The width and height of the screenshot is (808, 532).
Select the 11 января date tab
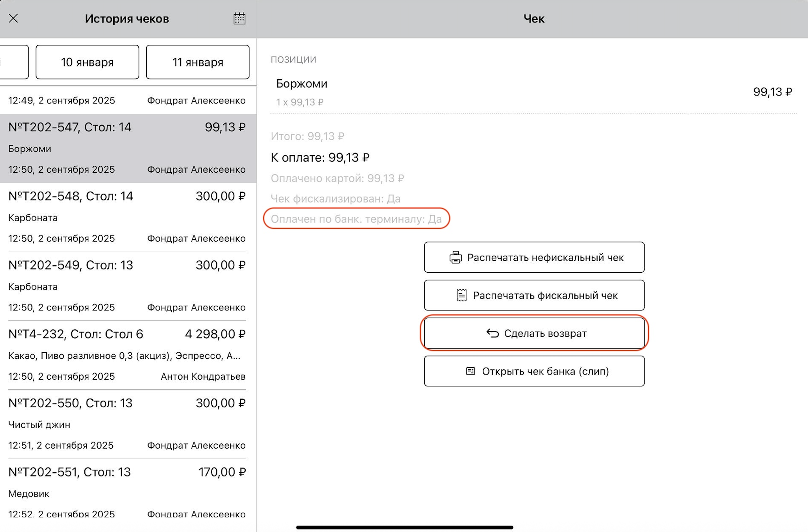[x=198, y=62]
